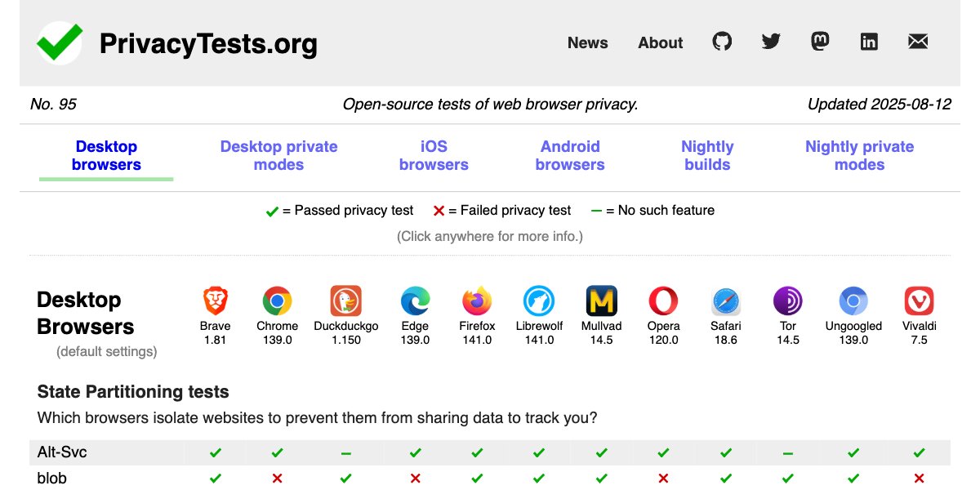Viewport: 980px width, 490px height.
Task: Click the About link
Action: tap(660, 42)
